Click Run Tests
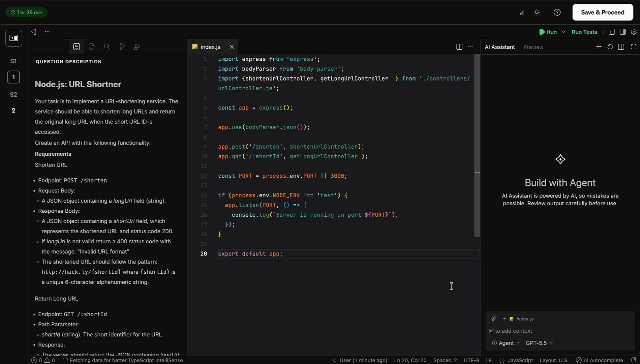Viewport: 640px width, 364px height. (x=584, y=32)
